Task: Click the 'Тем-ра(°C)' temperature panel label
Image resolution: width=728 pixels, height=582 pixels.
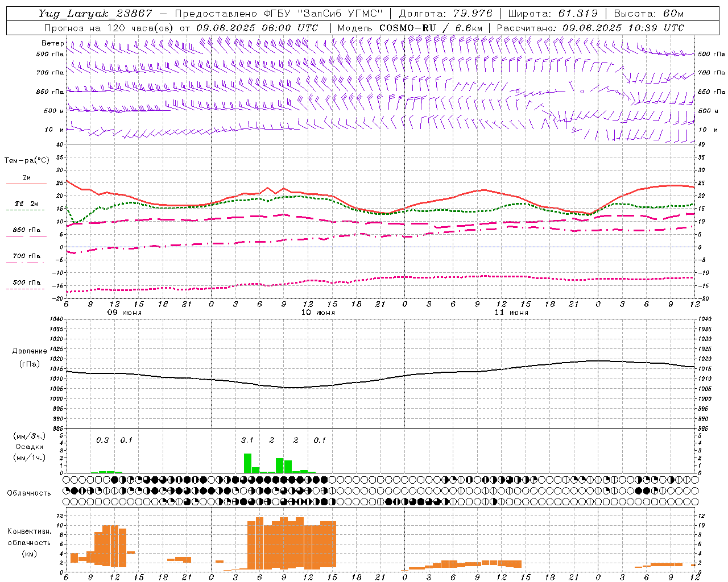Action: (x=27, y=161)
